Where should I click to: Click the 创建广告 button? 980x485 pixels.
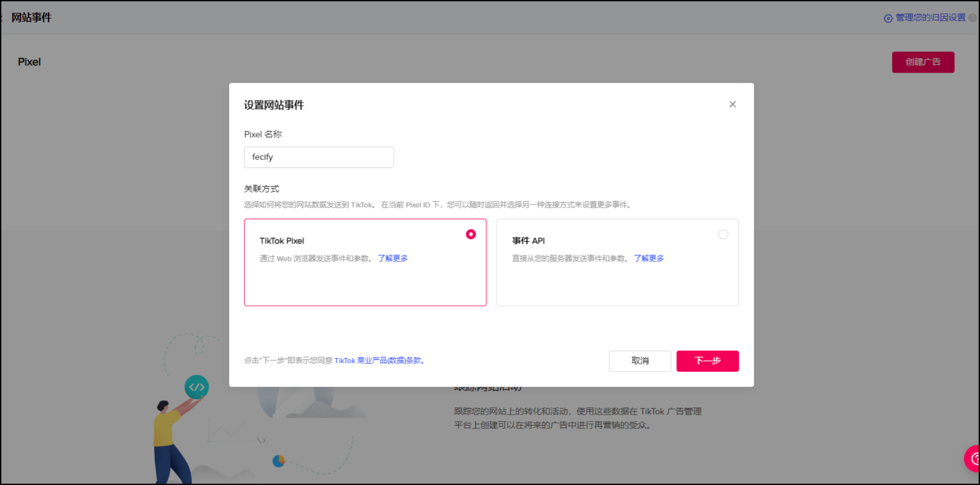(x=923, y=62)
